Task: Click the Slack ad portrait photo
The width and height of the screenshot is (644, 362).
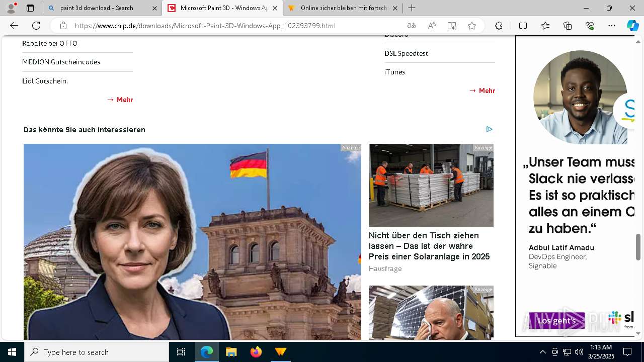Action: coord(580,98)
